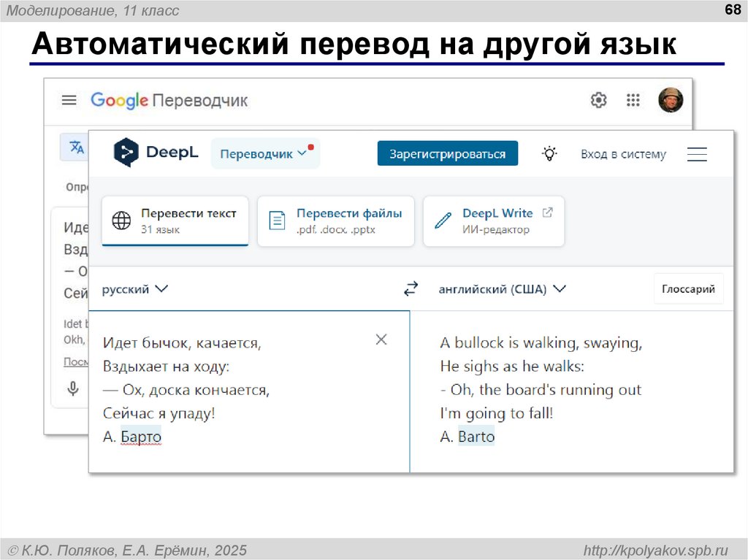Image resolution: width=748 pixels, height=560 pixels.
Task: Select the Перевести текст tab
Action: (x=175, y=220)
